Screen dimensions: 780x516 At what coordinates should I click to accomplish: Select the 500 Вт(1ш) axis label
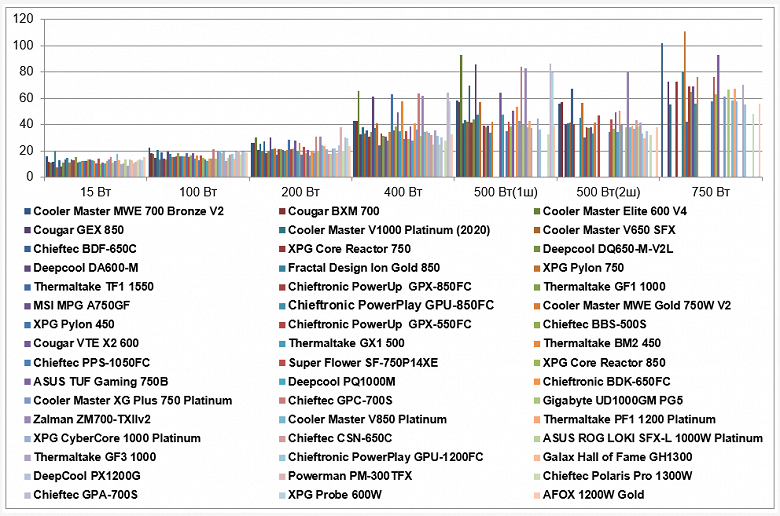pos(506,192)
